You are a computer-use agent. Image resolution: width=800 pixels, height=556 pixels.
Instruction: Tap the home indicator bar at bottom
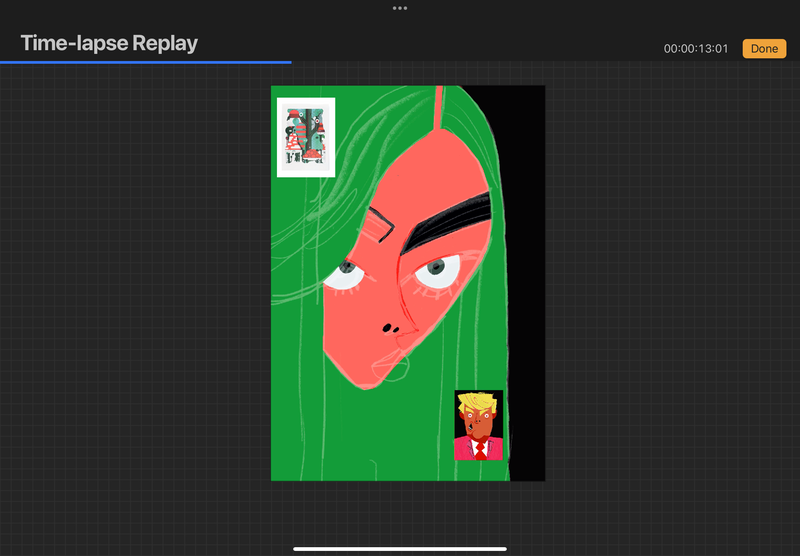pos(400,548)
